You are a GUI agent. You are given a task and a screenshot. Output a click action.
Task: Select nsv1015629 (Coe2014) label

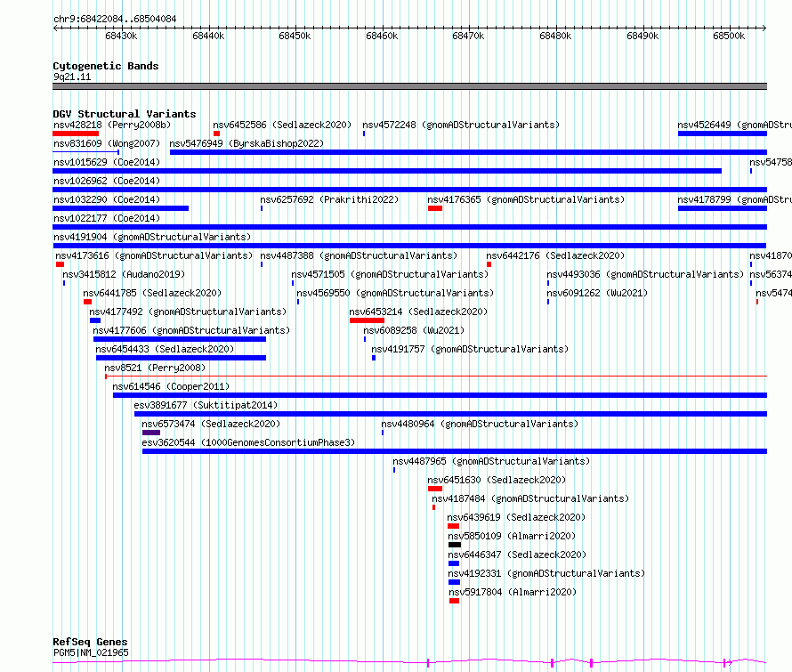click(107, 162)
